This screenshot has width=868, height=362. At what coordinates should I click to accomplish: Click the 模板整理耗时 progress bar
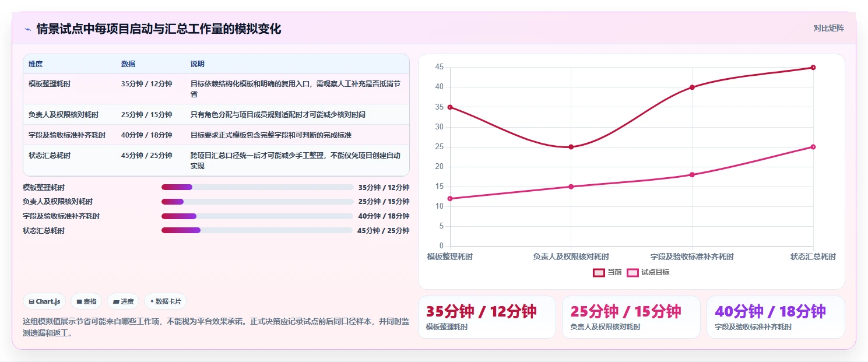click(257, 187)
